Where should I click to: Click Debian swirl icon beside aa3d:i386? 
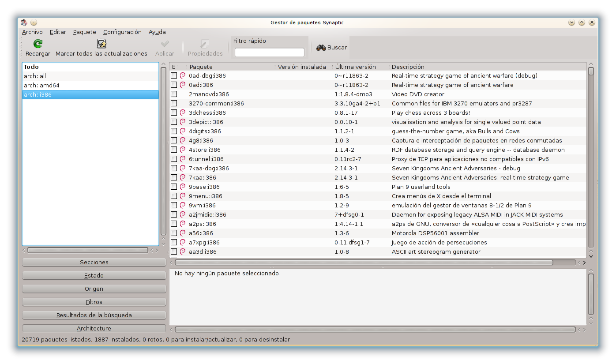(x=183, y=251)
